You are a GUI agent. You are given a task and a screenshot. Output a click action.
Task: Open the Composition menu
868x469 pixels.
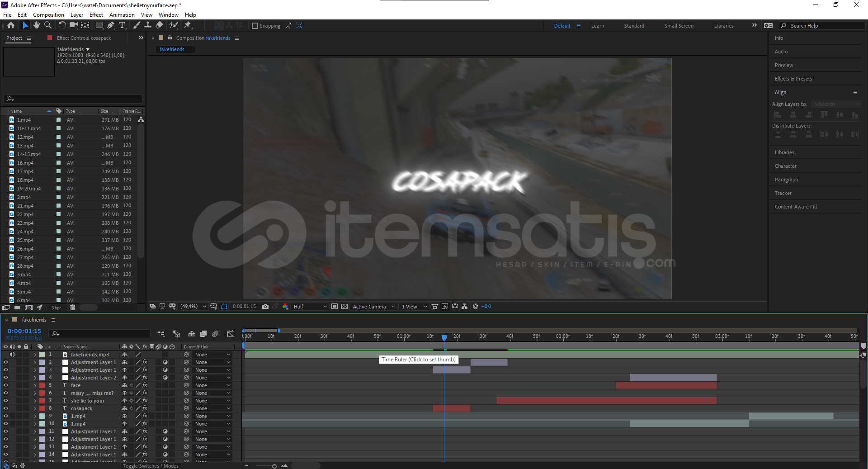[x=48, y=15]
